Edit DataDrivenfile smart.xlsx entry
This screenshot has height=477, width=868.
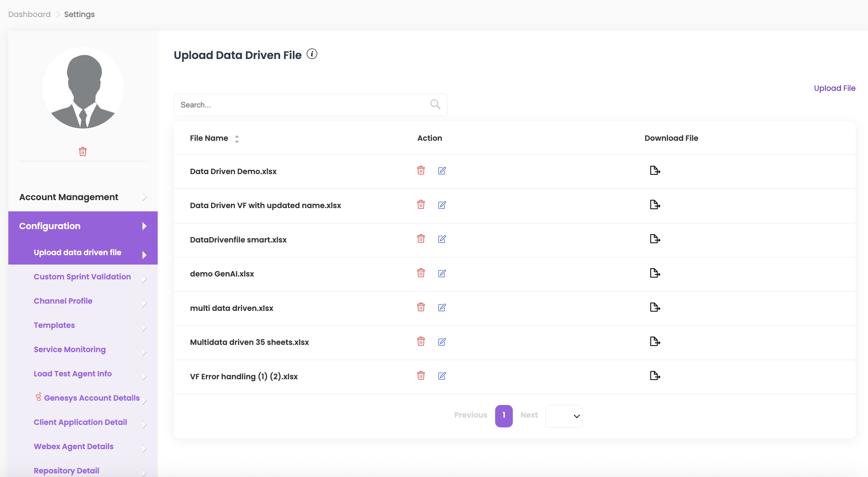442,239
